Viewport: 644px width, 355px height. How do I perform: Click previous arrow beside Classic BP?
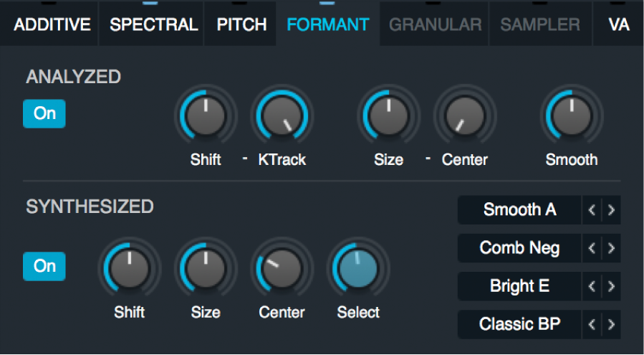click(x=592, y=325)
